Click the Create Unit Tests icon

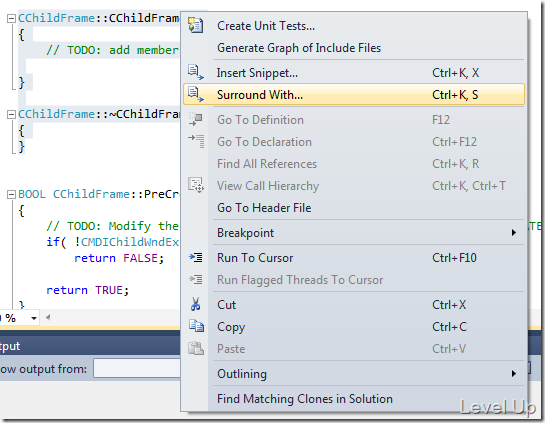(x=195, y=25)
